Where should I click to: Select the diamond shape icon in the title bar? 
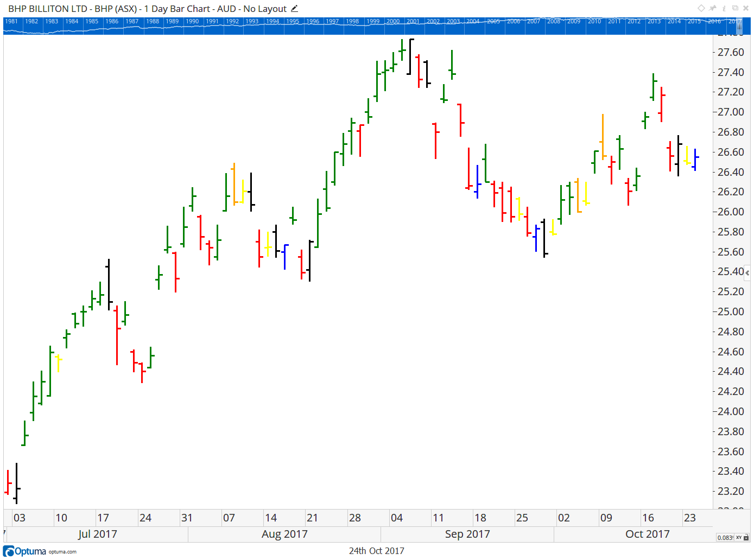click(x=701, y=8)
